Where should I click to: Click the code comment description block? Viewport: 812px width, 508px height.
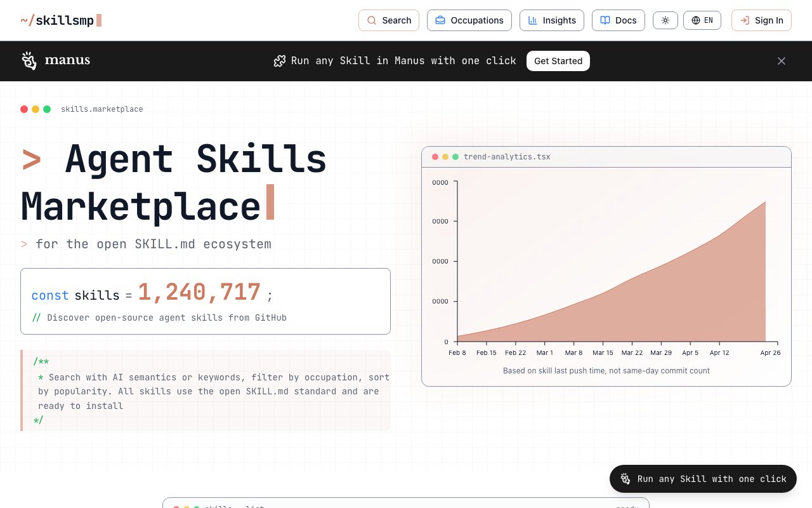point(206,391)
